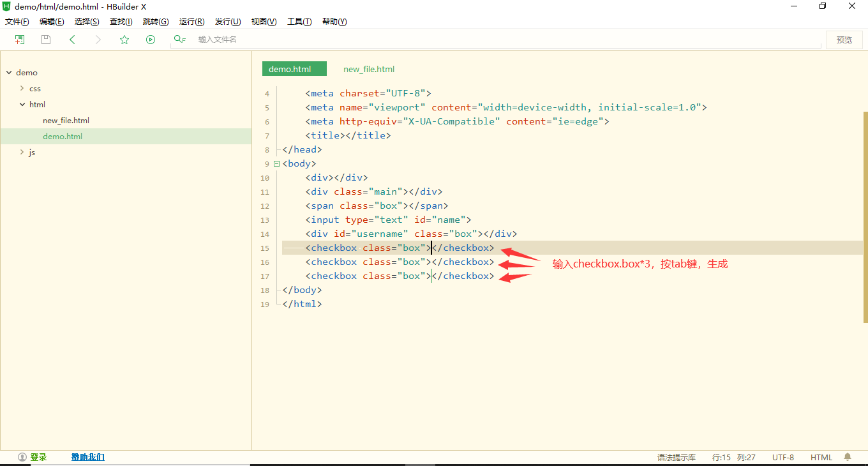
Task: Open the 帮助(Y) menu
Action: [334, 22]
